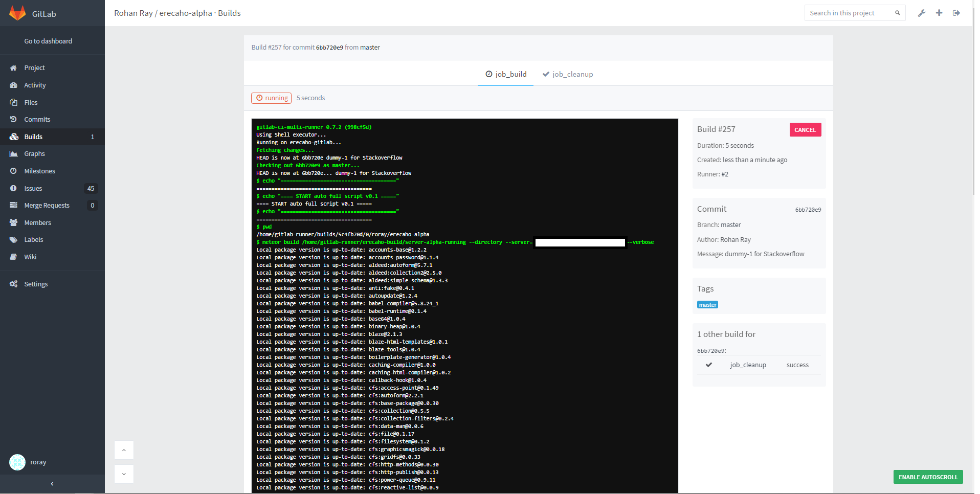Click the GitLab fox logo
The width and height of the screenshot is (980, 494).
(x=17, y=13)
